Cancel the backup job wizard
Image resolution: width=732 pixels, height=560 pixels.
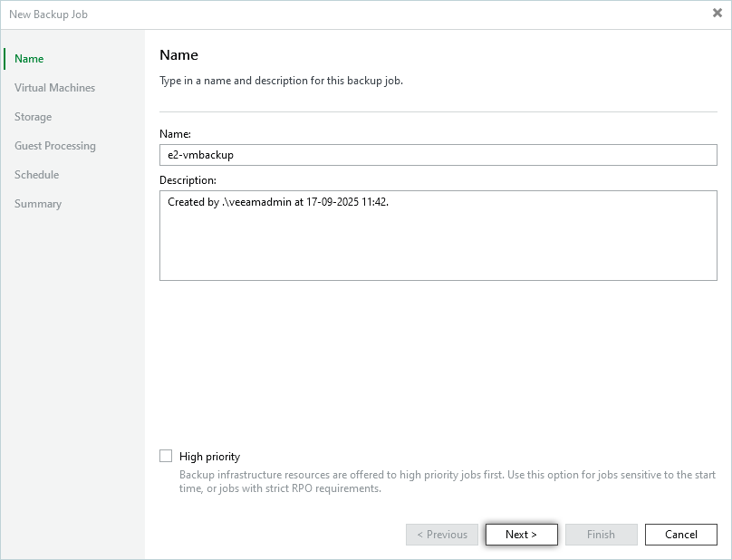[x=680, y=535]
